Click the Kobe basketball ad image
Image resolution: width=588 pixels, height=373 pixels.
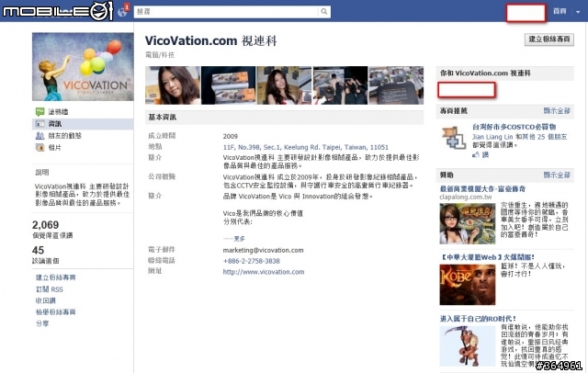click(x=468, y=285)
